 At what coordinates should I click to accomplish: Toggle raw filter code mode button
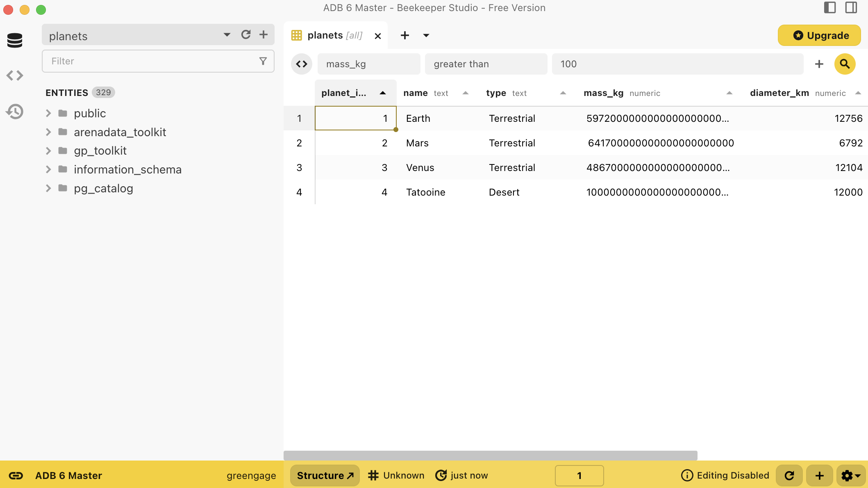coord(302,64)
